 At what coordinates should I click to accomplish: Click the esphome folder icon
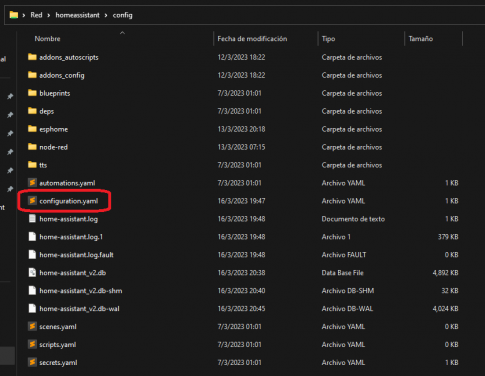point(32,129)
